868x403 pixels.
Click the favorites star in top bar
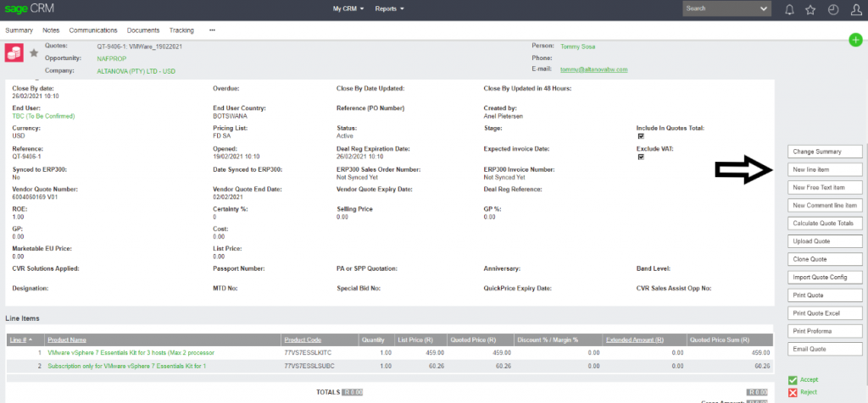tap(811, 9)
